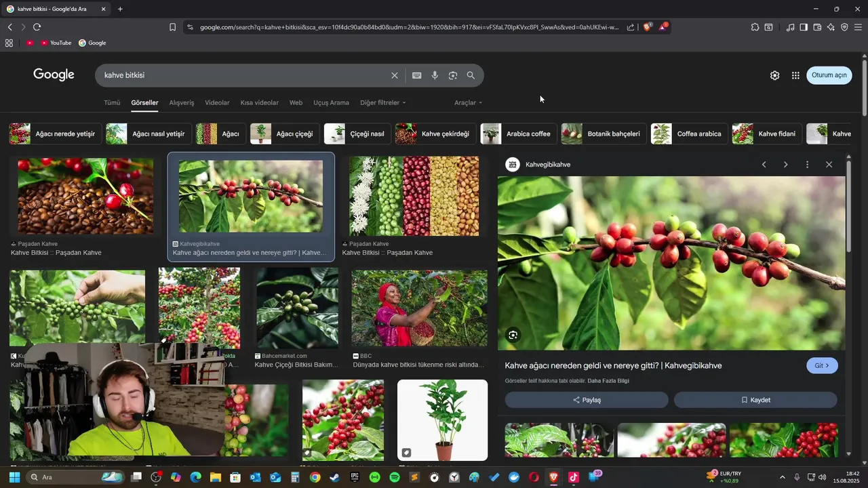The width and height of the screenshot is (868, 488).
Task: Click the Kaydet save button
Action: pyautogui.click(x=755, y=400)
